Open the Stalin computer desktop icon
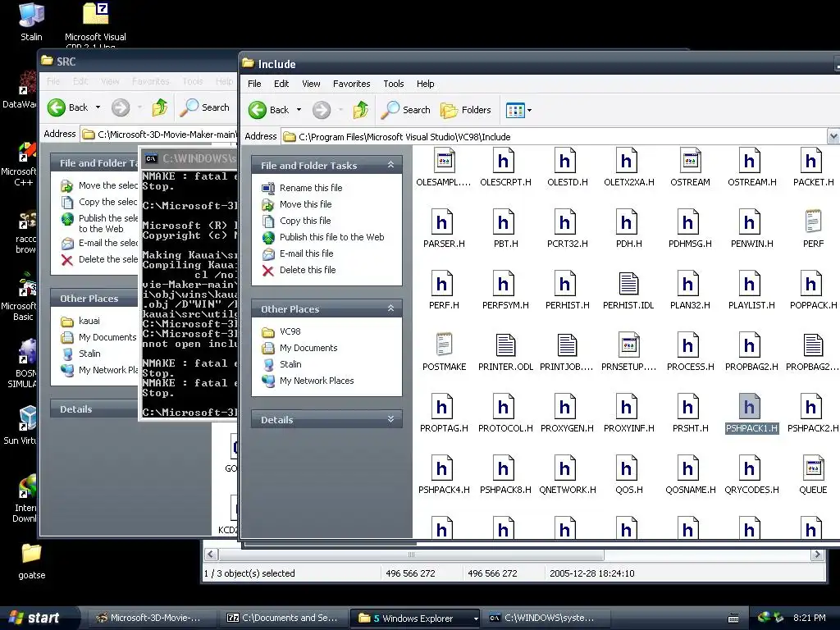Screen dimensions: 840x630 (x=31, y=21)
